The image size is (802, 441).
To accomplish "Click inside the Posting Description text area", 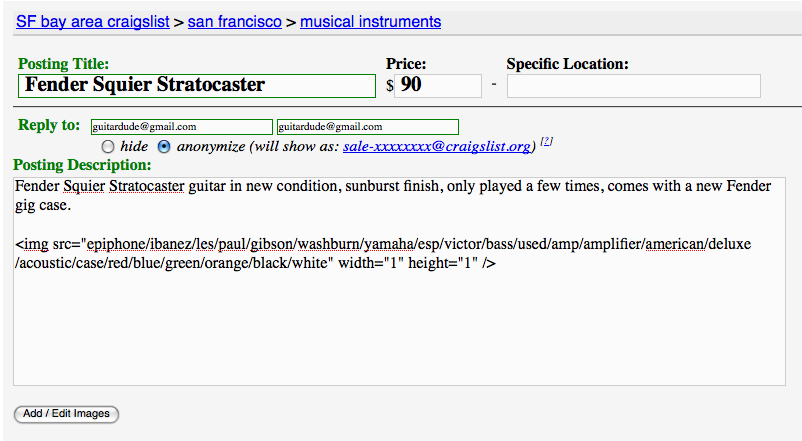I will (x=399, y=281).
